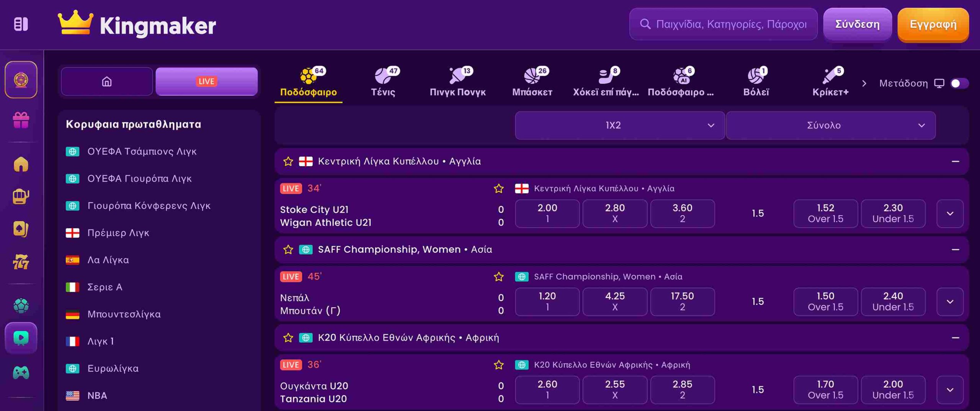The height and width of the screenshot is (411, 980).
Task: Open the gift promotions icon in sidebar
Action: click(x=21, y=120)
